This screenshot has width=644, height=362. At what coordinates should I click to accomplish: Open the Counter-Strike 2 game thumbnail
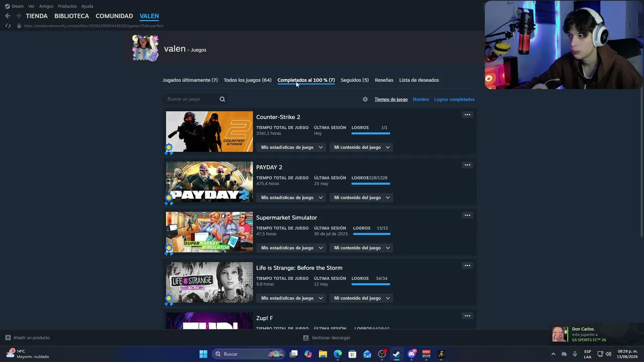tap(209, 132)
